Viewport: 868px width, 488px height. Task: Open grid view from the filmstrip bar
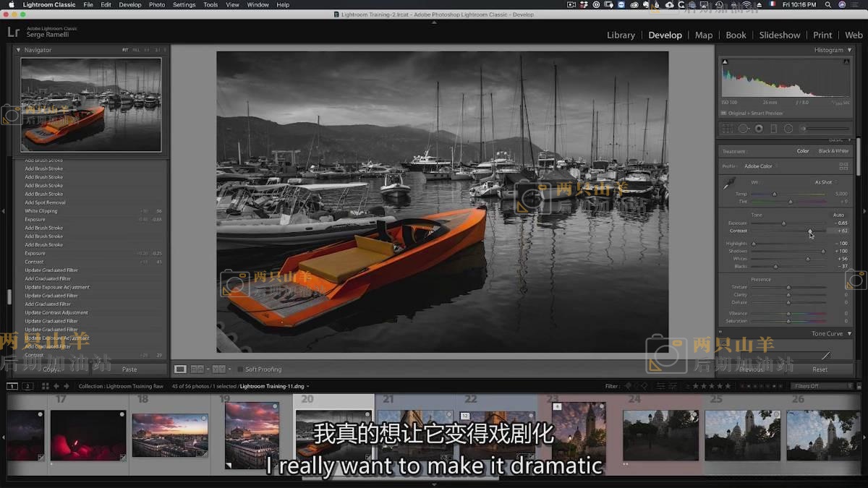click(x=46, y=386)
